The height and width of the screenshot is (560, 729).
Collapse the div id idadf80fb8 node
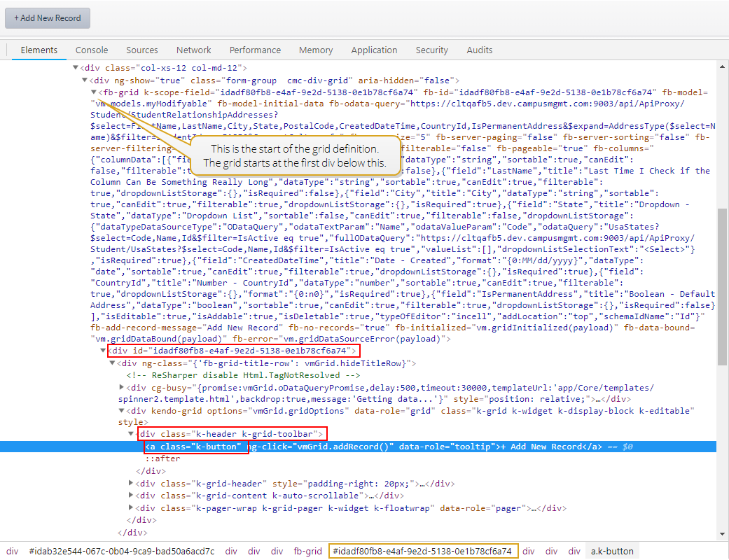(x=103, y=351)
